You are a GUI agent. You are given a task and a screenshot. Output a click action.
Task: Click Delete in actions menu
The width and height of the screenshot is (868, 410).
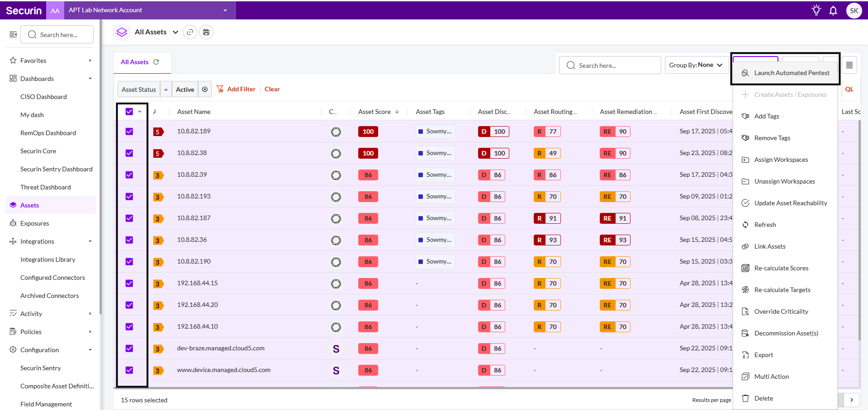785,398
